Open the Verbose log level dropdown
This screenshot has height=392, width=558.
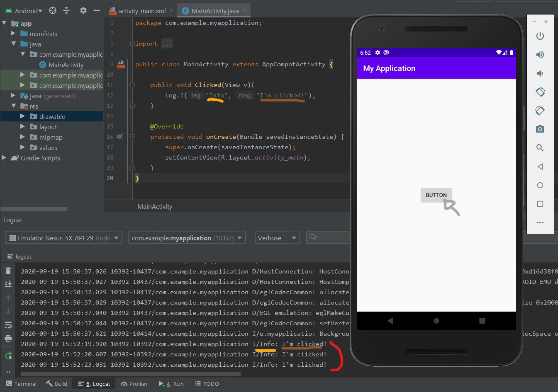coord(277,238)
